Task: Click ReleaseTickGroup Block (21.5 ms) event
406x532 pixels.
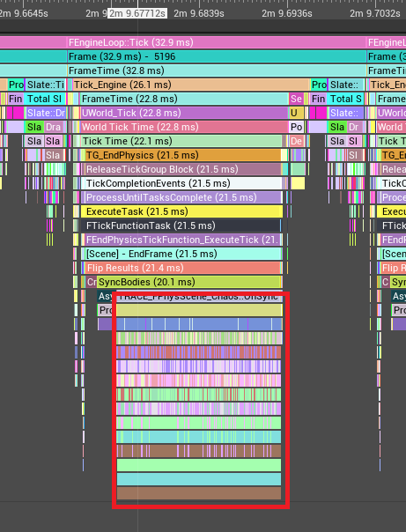Action: pos(183,169)
